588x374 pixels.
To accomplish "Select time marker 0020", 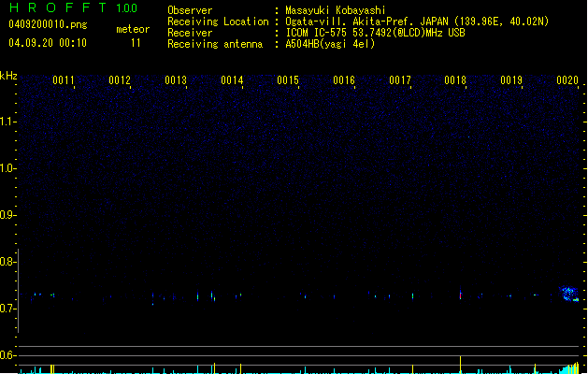I will coord(567,80).
